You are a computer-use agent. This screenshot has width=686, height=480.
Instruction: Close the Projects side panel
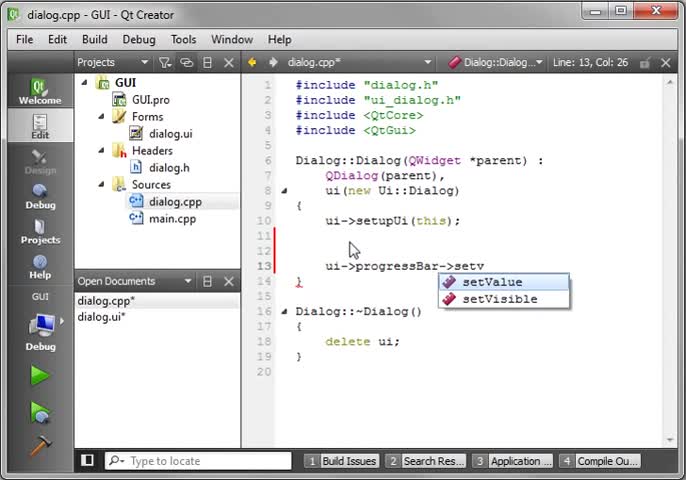click(229, 63)
